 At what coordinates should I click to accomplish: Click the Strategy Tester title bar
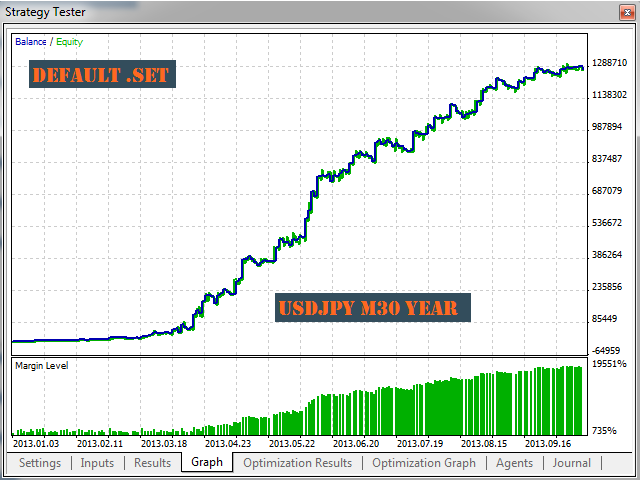click(300, 12)
